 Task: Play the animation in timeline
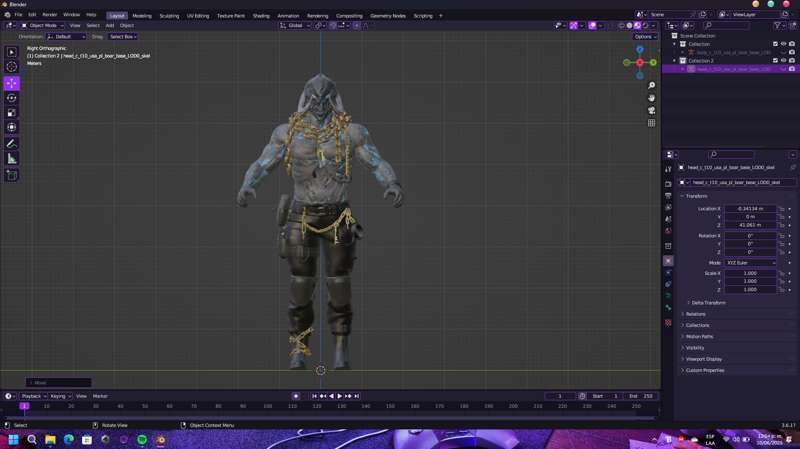click(x=339, y=396)
